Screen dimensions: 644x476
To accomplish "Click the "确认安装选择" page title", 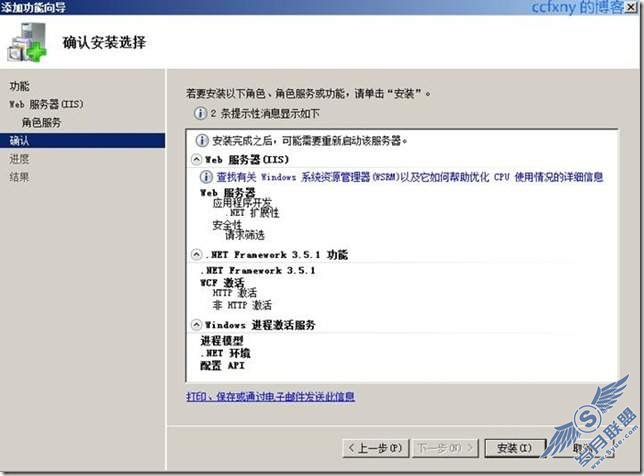I will click(x=104, y=42).
